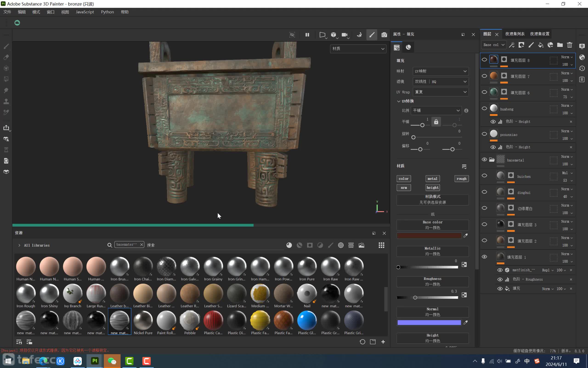
Task: Select the Smudge tool in left sidebar
Action: tap(6, 90)
